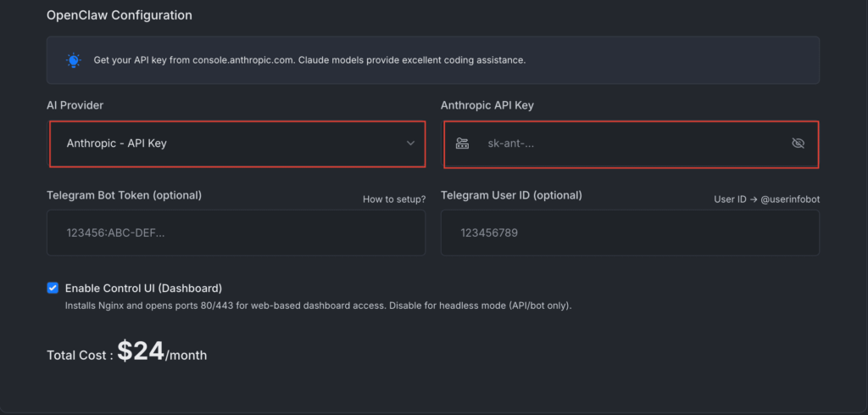Click the "Telegram Bot Token (optional)" label
Image resolution: width=868 pixels, height=415 pixels.
tap(124, 195)
